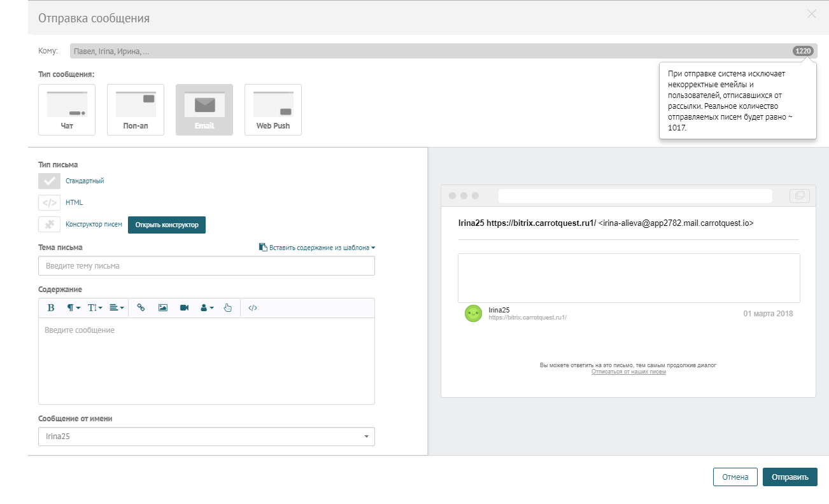Click the Содержание label
The image size is (829, 504).
tap(60, 290)
